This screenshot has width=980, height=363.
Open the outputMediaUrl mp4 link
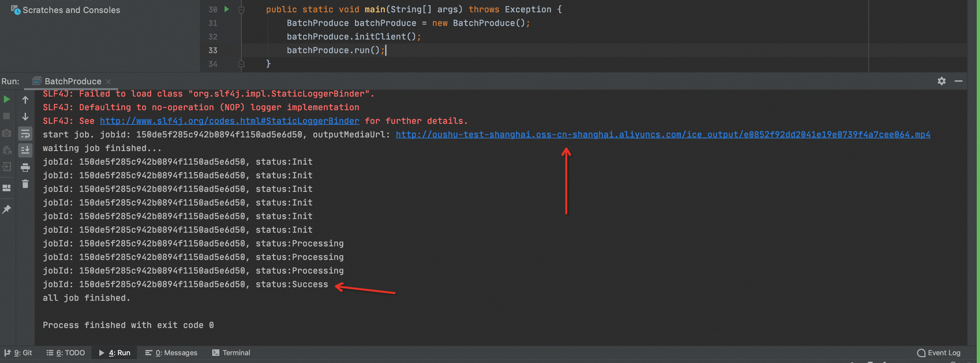[x=662, y=135]
